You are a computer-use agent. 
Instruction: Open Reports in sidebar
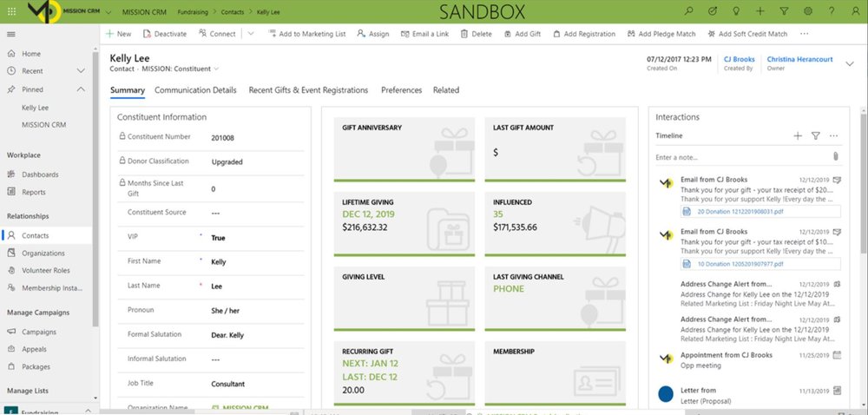click(34, 192)
